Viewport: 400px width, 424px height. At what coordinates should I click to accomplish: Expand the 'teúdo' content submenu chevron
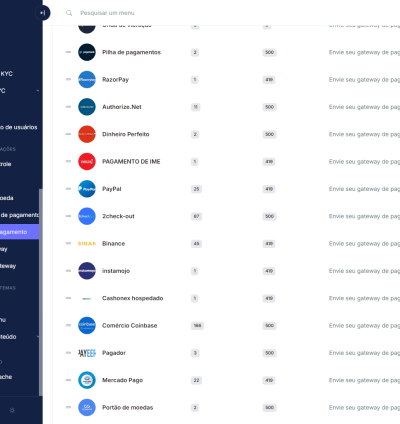click(x=37, y=337)
